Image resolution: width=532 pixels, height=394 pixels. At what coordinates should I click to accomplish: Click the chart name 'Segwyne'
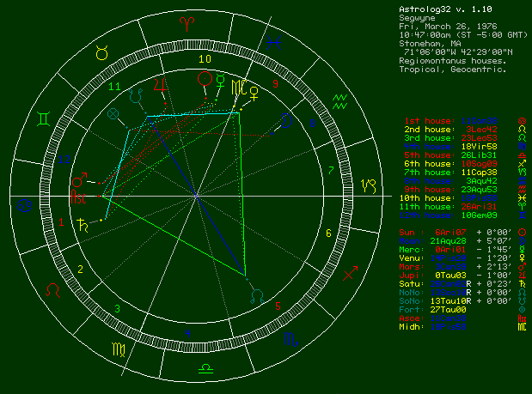pos(417,18)
